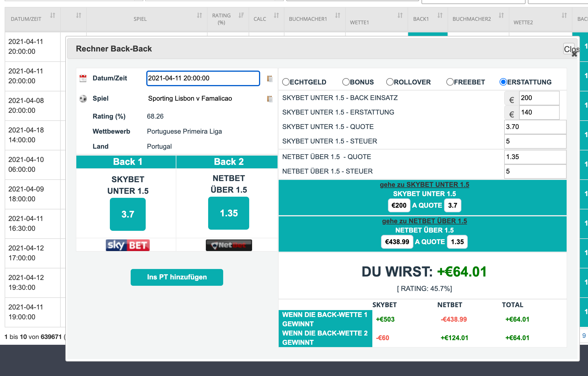This screenshot has width=588, height=376.
Task: Click the Sky Bet logo
Action: tap(127, 245)
